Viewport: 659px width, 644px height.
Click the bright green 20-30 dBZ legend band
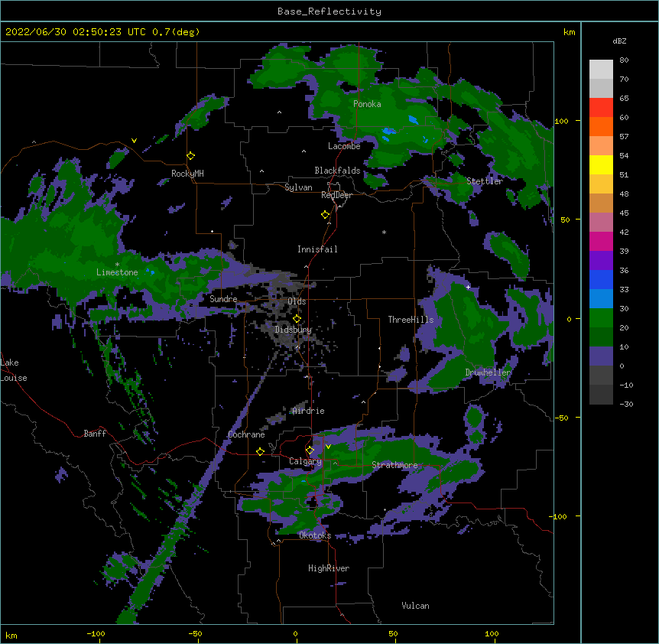(601, 318)
